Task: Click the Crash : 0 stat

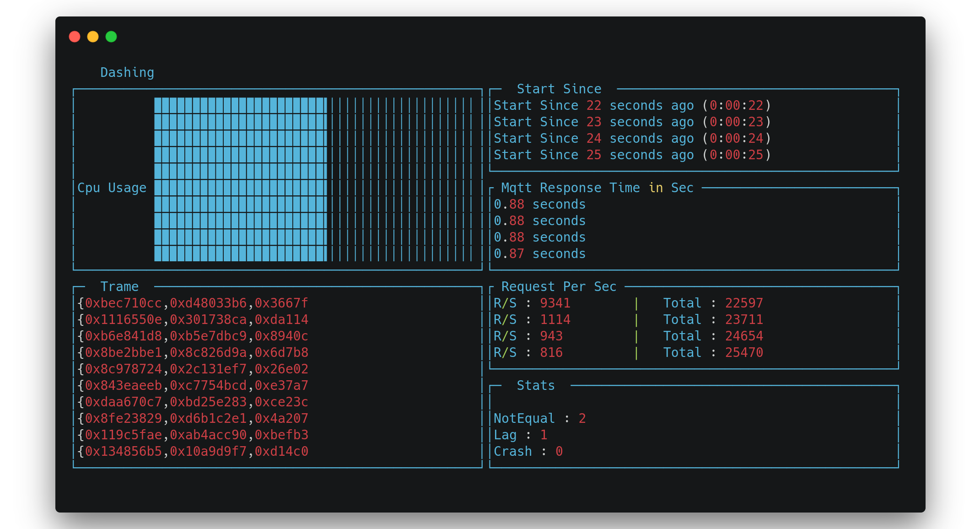Action: click(528, 451)
